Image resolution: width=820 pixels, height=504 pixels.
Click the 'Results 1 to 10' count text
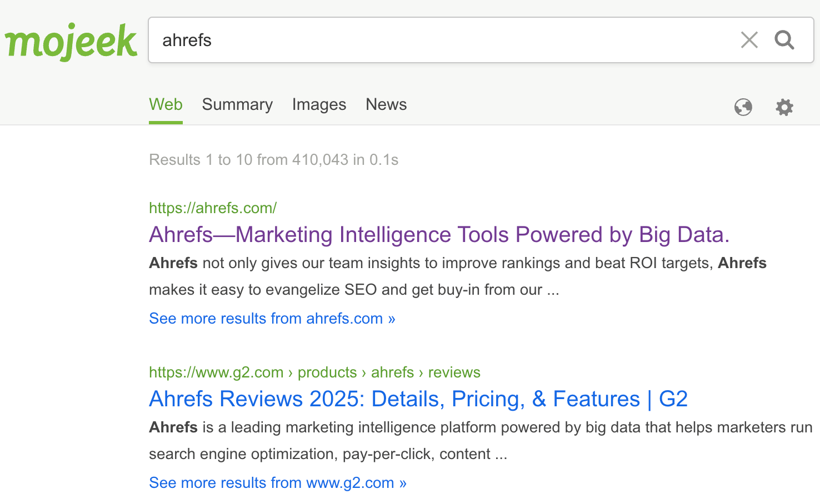pyautogui.click(x=273, y=160)
